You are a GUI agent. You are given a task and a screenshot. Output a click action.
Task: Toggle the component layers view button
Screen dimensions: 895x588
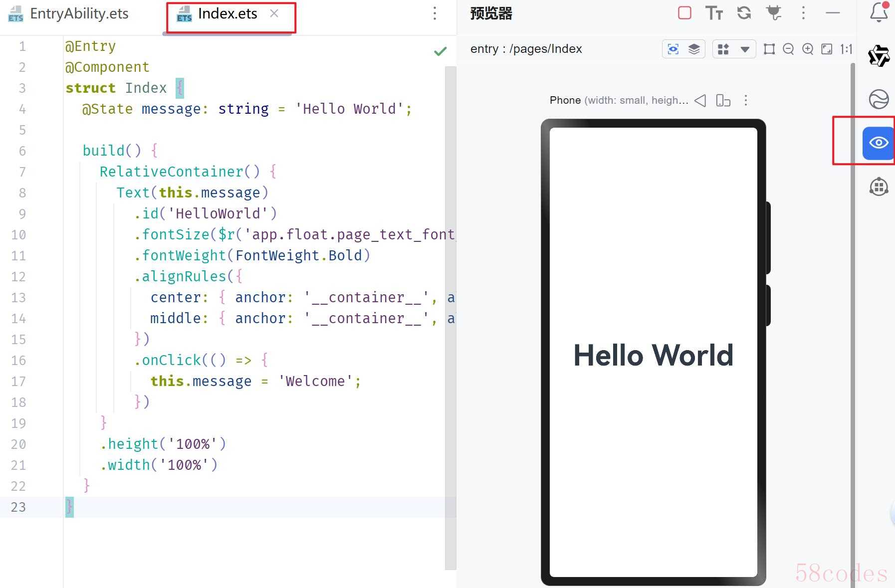[694, 49]
